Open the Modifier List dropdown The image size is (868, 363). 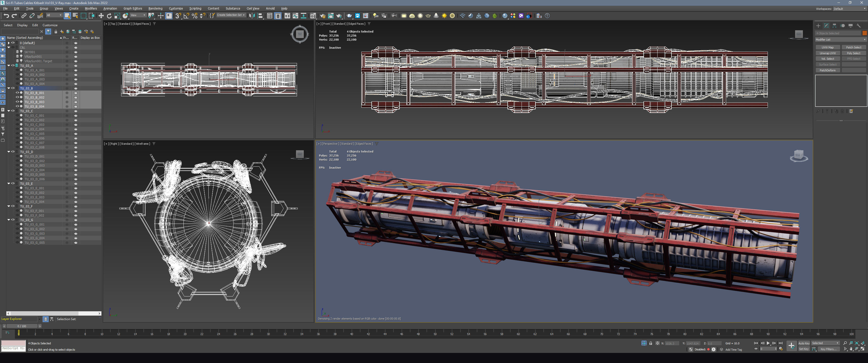pos(841,39)
